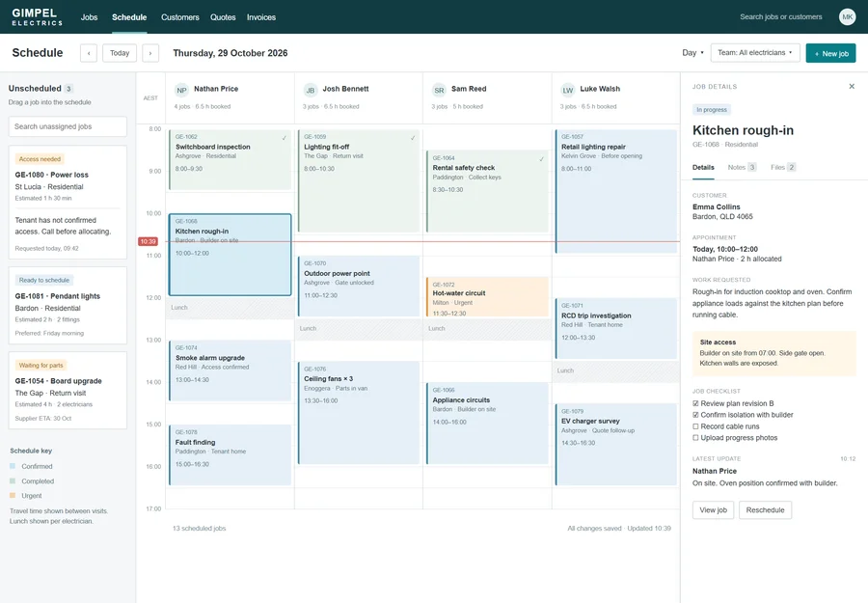Focus the Search jobs or customers field
868x603 pixels.
[780, 17]
